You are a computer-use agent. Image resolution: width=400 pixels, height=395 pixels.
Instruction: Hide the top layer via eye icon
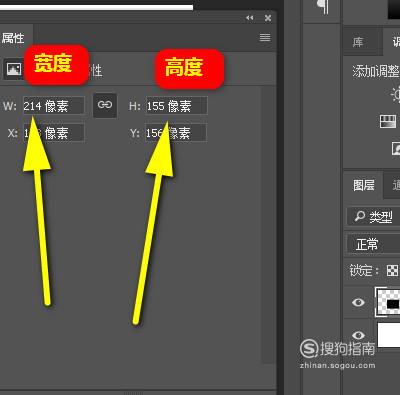tap(358, 302)
